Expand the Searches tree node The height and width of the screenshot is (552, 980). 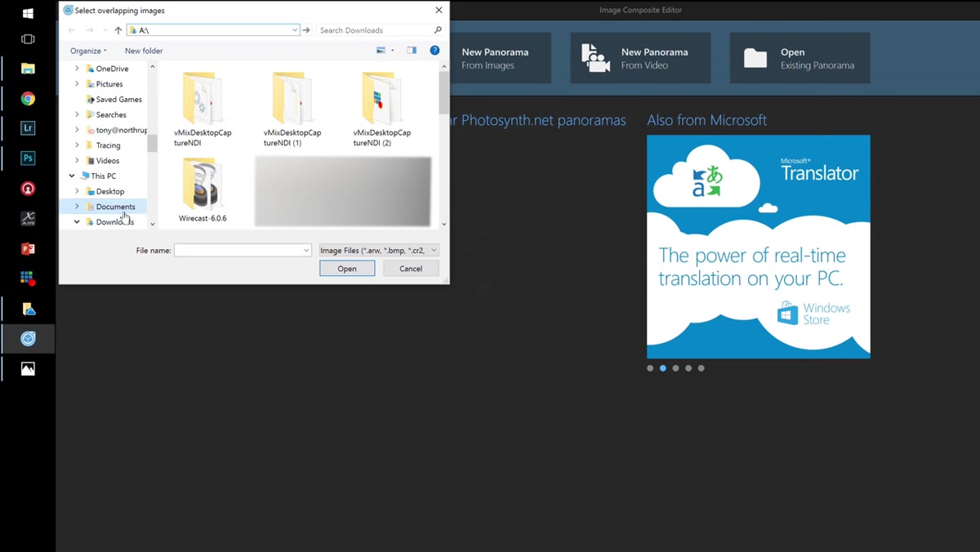pos(78,114)
